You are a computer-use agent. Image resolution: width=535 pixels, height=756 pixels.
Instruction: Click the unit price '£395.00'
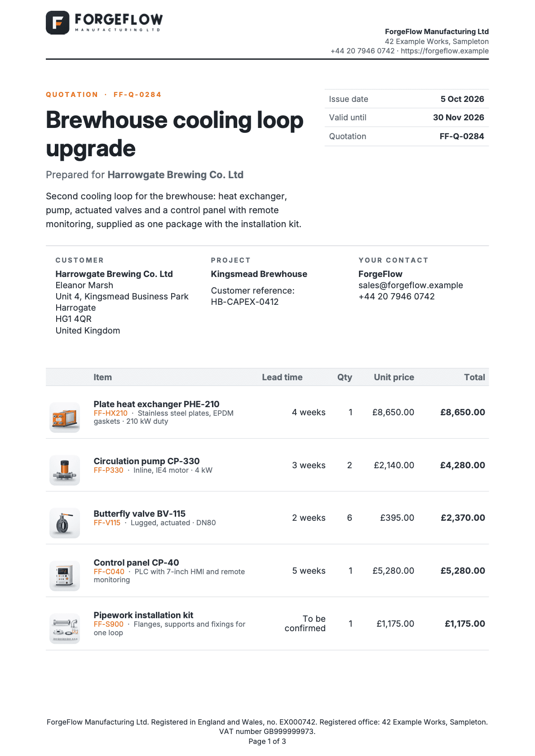click(x=397, y=518)
